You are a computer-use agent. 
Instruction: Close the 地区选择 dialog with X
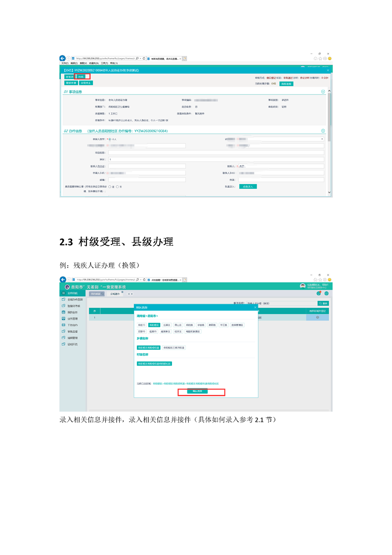pyautogui.click(x=255, y=307)
